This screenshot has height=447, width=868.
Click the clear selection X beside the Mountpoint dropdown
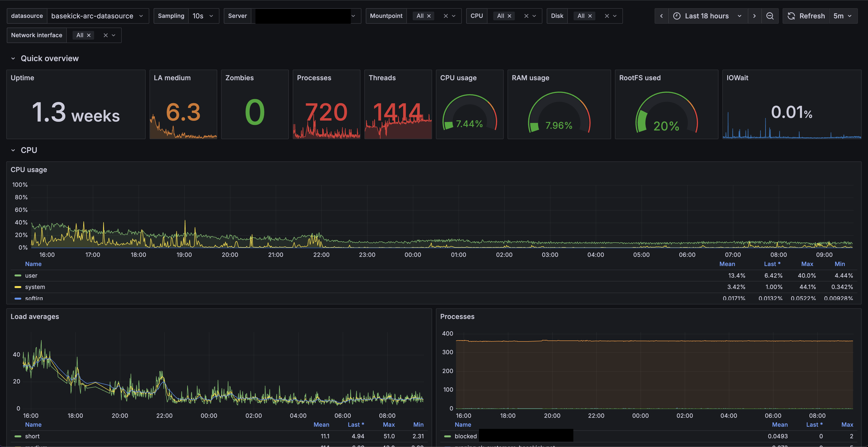tap(445, 15)
